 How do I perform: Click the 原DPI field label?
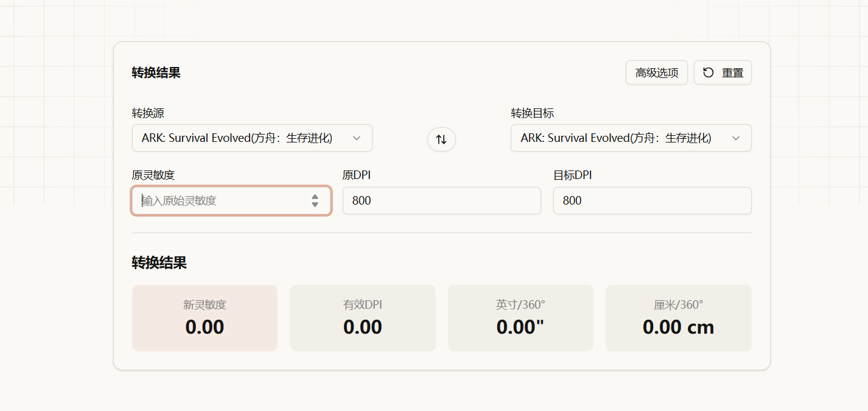357,175
